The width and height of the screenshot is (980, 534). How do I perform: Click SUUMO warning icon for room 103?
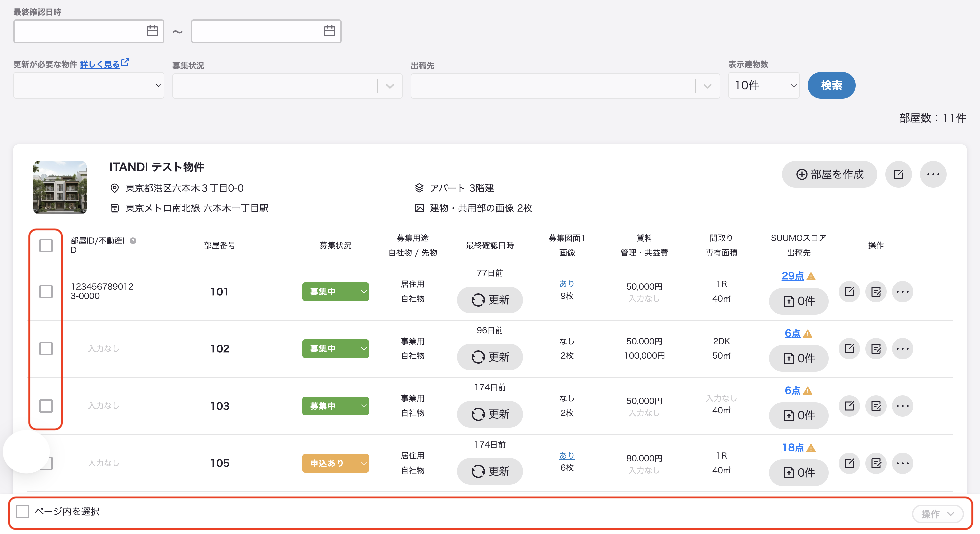click(808, 391)
